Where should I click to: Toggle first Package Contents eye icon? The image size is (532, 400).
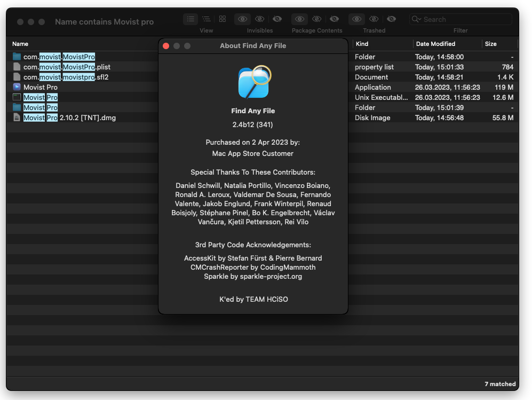click(300, 19)
